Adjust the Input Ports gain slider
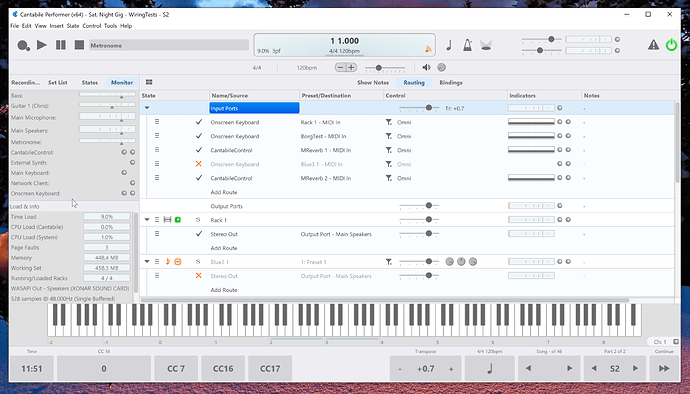 point(419,108)
